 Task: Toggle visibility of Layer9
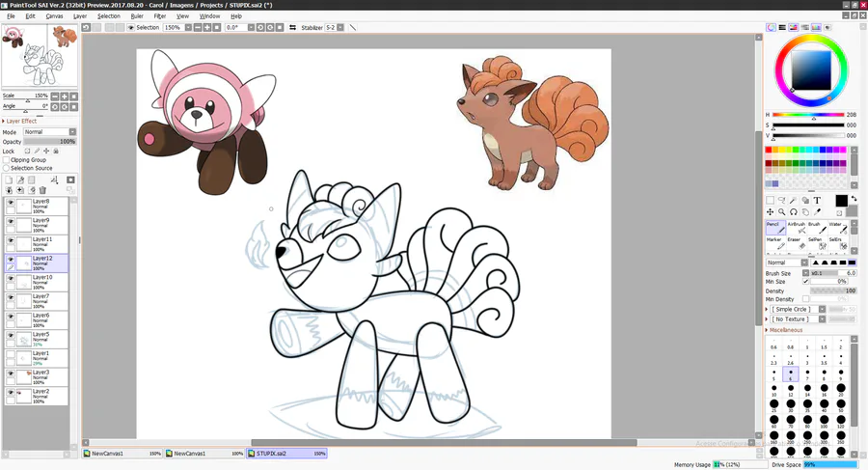[x=11, y=222]
